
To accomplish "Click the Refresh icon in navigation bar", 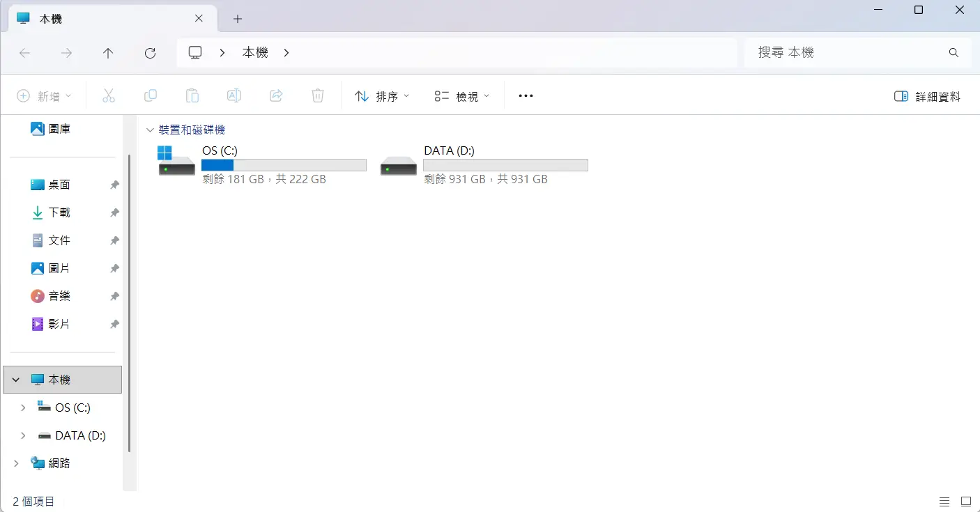I will click(x=150, y=53).
